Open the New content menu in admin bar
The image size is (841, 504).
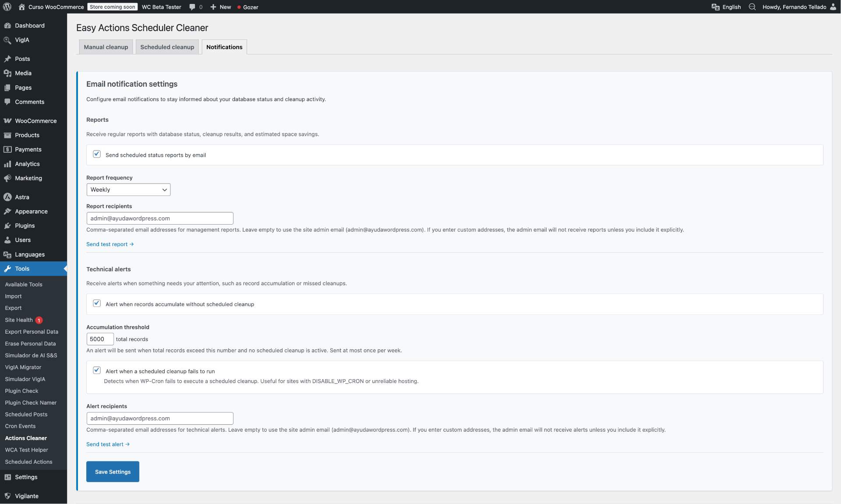point(221,7)
